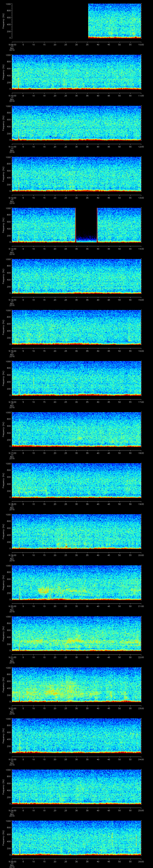The width and height of the screenshot is (153, 868).
Task: Click the spectrogram panel starting at 9:17:00
Action: click(x=77, y=429)
